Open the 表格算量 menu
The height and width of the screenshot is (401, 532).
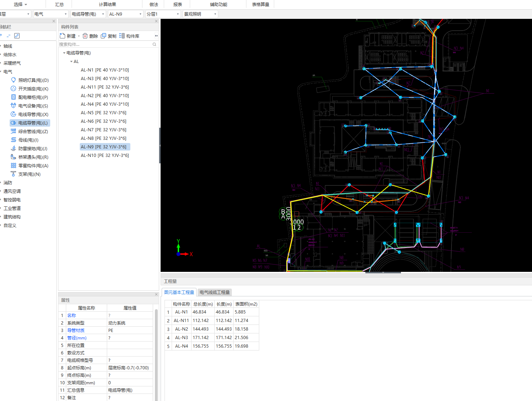(x=260, y=5)
